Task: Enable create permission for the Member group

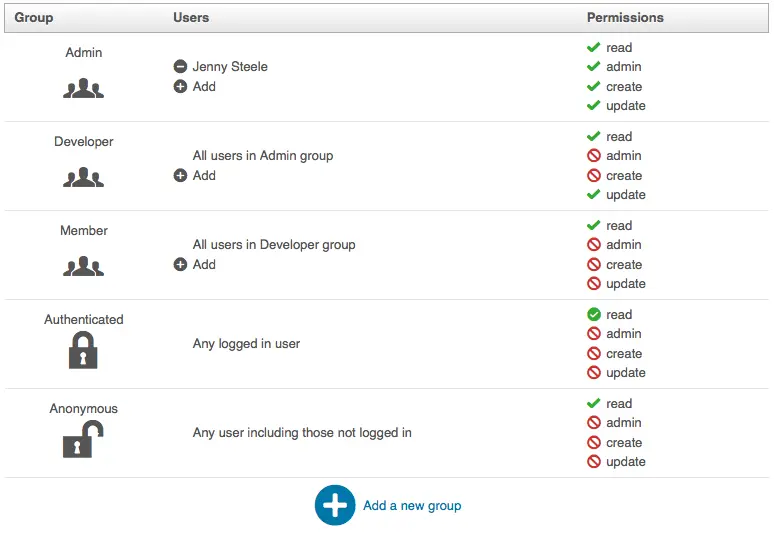Action: [x=594, y=265]
